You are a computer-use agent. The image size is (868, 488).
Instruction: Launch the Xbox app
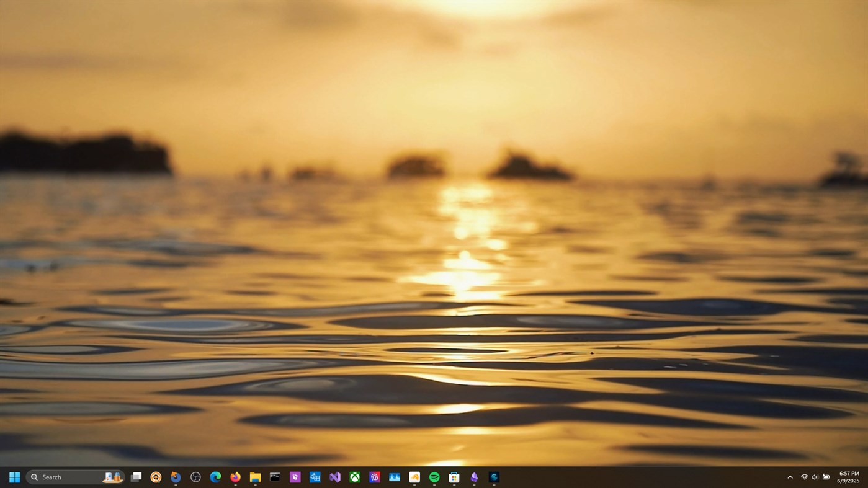[355, 477]
